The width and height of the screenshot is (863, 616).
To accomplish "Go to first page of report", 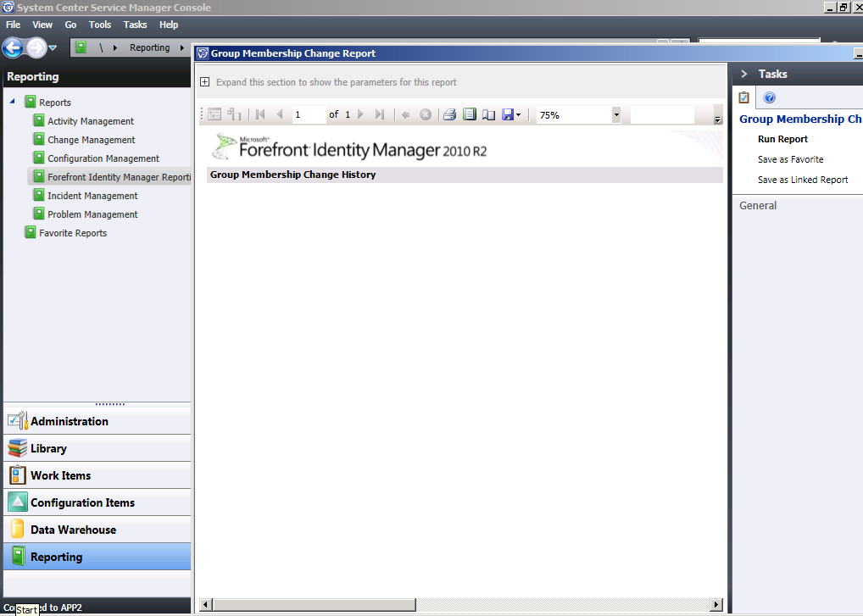I will (x=261, y=114).
